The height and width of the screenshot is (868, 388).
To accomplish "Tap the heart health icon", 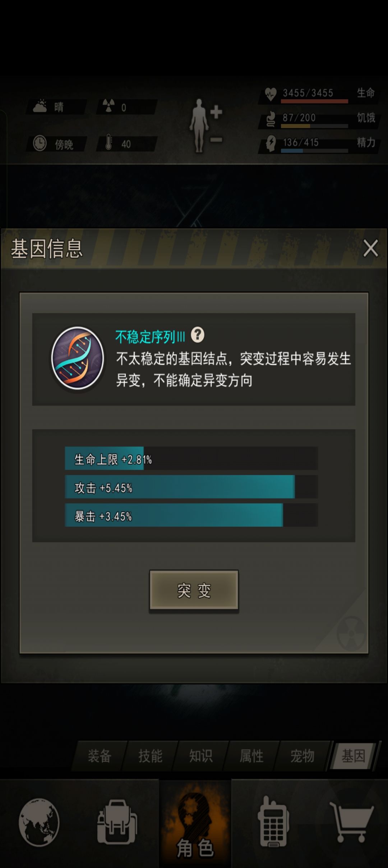I will pos(270,94).
